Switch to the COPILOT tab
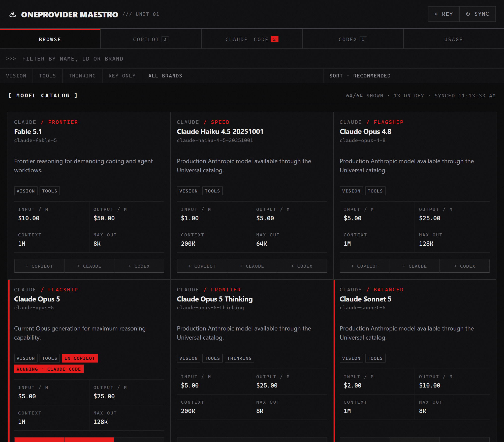Screen dimensions: 504x442 [x=151, y=39]
